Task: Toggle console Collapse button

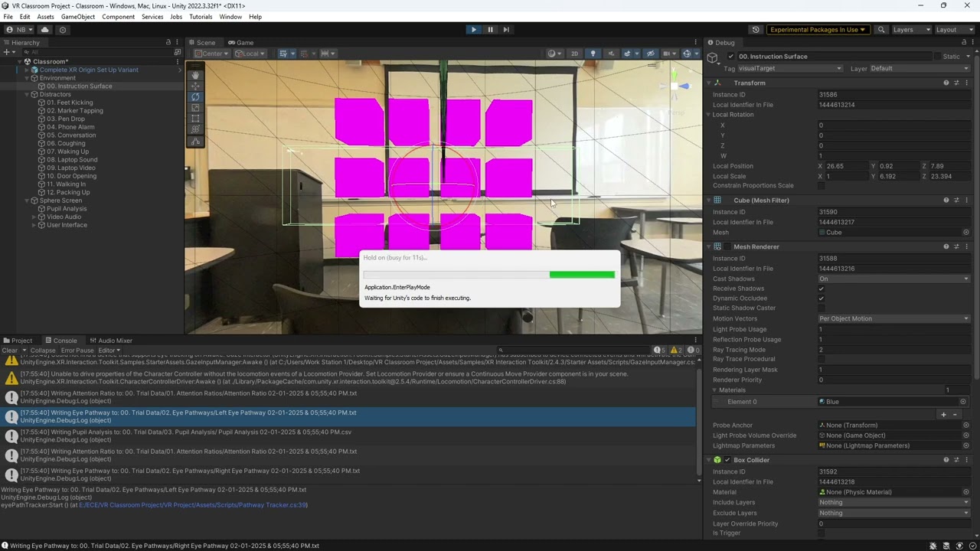Action: pyautogui.click(x=43, y=350)
